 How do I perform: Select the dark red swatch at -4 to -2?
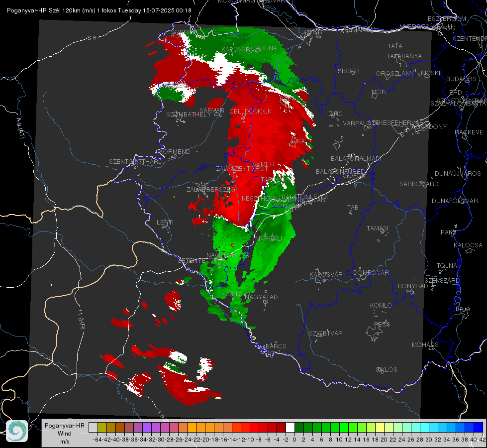pyautogui.click(x=281, y=427)
